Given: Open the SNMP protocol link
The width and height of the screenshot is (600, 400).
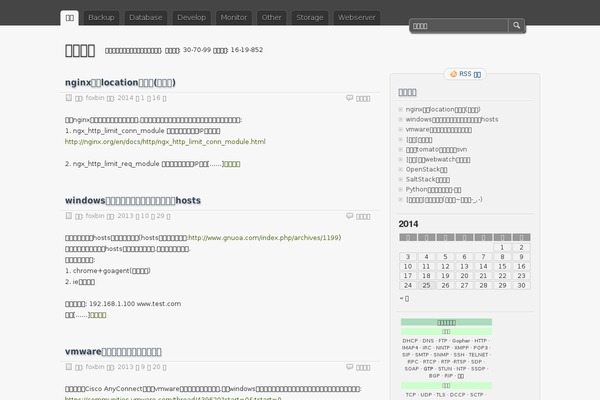Looking at the screenshot, I should [x=441, y=355].
